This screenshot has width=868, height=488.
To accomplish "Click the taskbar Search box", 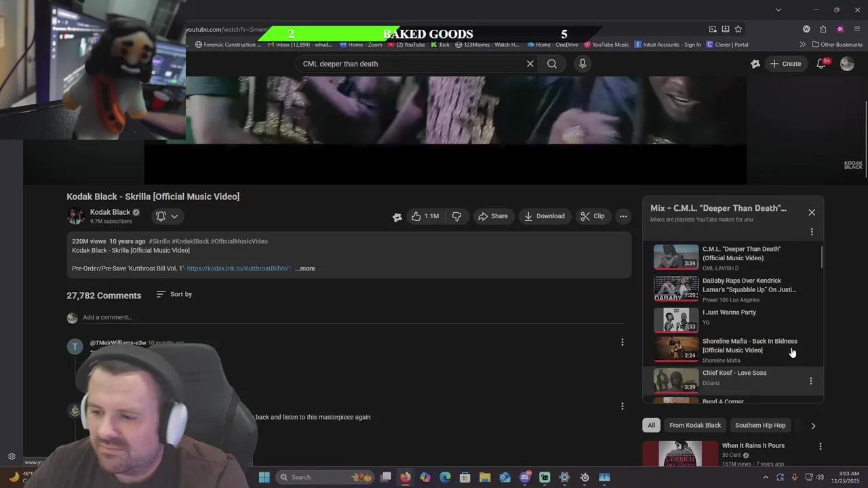I will (x=324, y=477).
